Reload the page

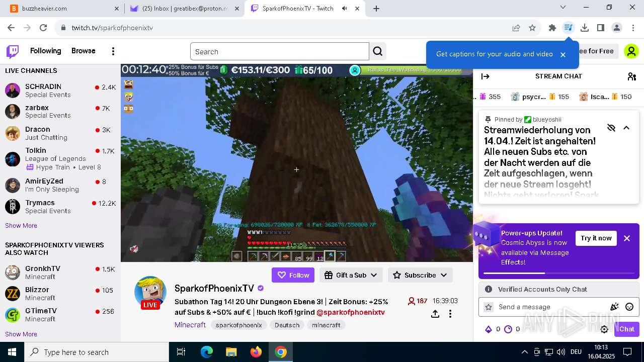click(x=43, y=28)
